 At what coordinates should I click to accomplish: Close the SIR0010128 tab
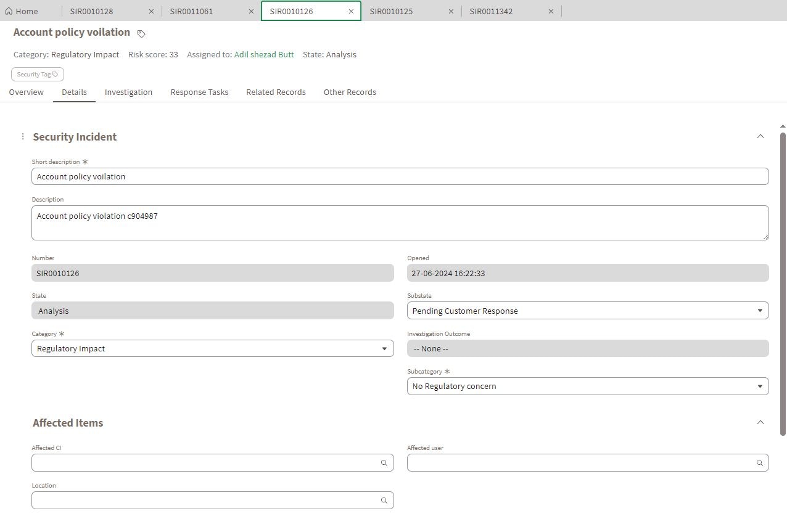151,11
